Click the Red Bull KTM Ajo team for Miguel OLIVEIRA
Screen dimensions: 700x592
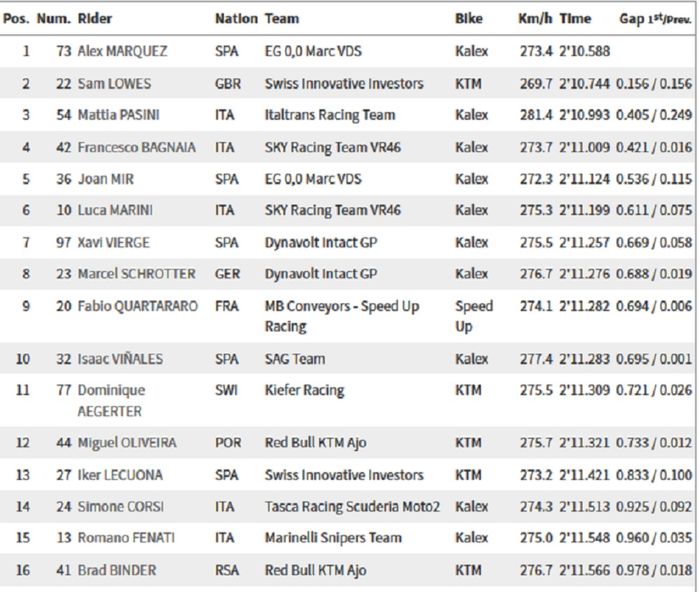(316, 442)
